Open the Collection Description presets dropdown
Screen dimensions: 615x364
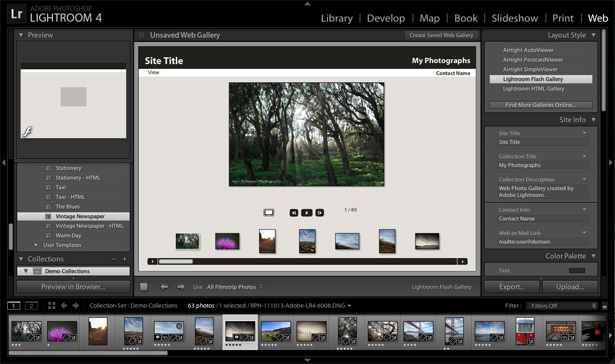click(x=584, y=179)
